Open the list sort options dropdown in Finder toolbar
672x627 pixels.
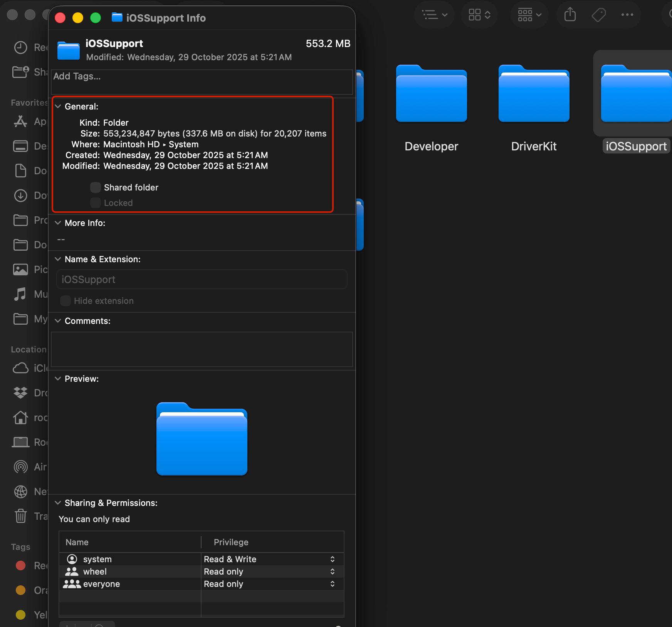(x=435, y=15)
